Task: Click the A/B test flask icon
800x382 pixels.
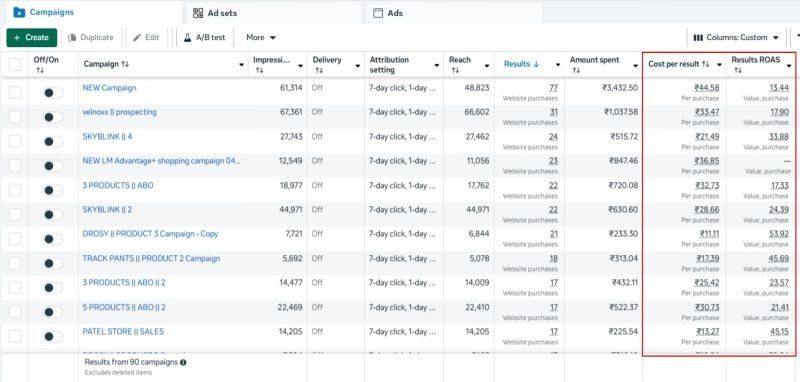Action: point(187,37)
